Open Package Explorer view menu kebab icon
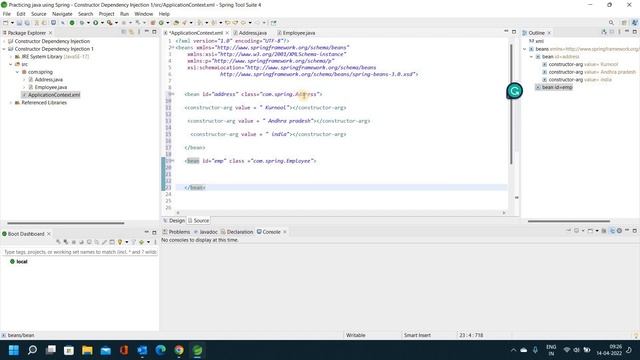The image size is (640, 360). point(139,32)
